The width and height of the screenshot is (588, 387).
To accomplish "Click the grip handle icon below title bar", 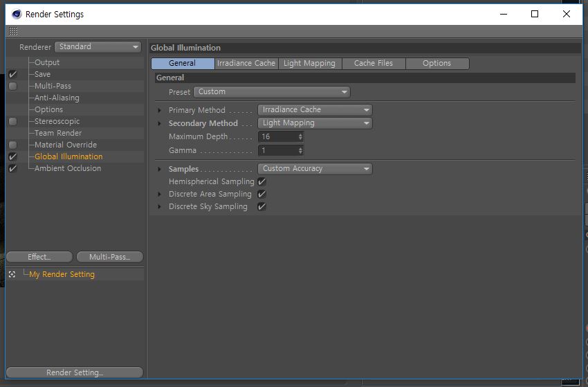I will click(13, 31).
